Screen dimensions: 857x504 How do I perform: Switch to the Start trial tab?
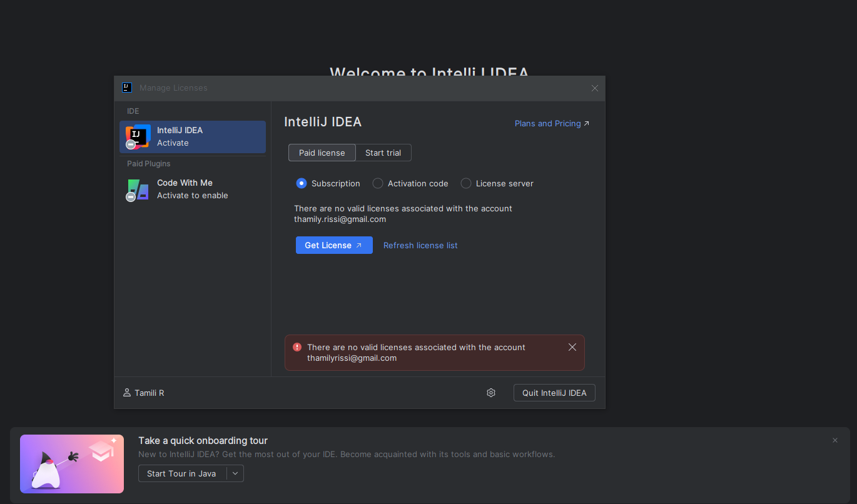click(383, 153)
